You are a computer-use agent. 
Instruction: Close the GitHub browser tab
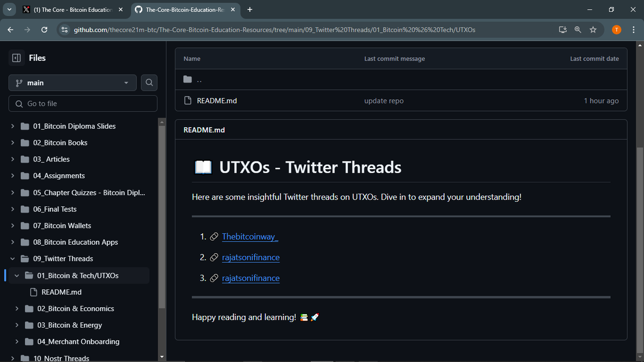click(232, 10)
